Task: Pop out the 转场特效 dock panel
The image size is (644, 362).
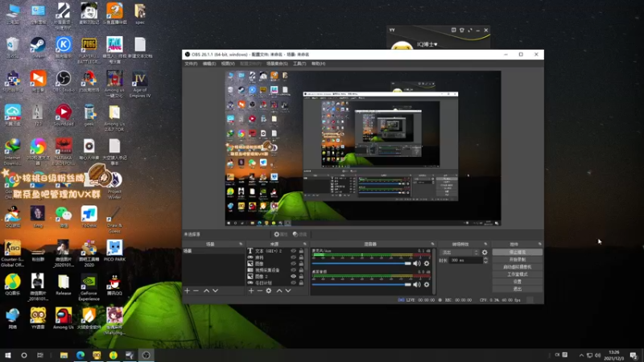Action: click(x=485, y=244)
